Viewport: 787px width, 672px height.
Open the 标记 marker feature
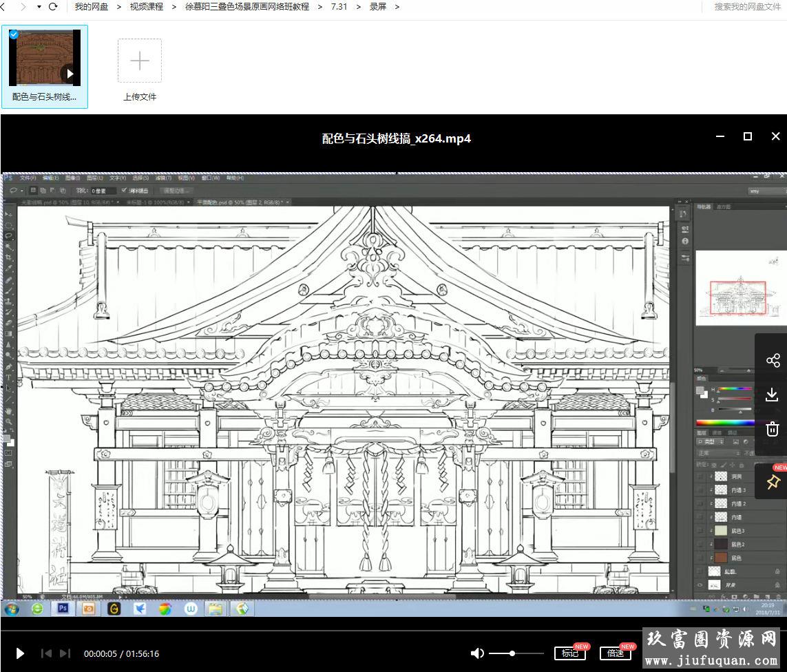(x=570, y=653)
